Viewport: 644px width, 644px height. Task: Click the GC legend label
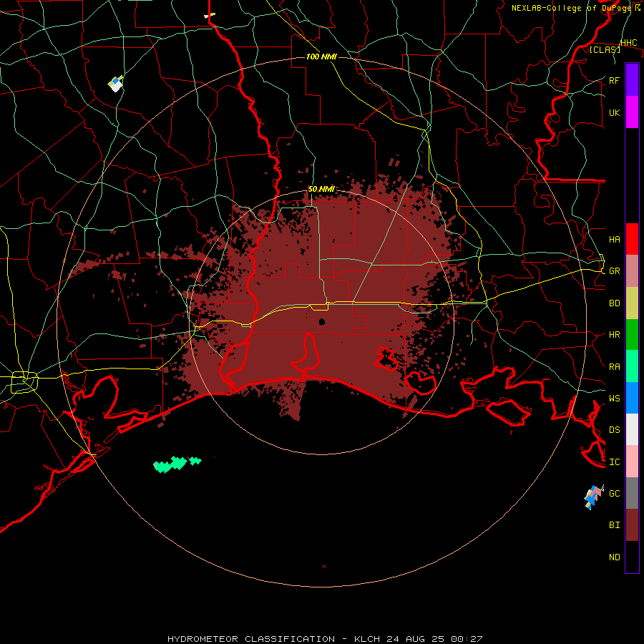click(614, 493)
